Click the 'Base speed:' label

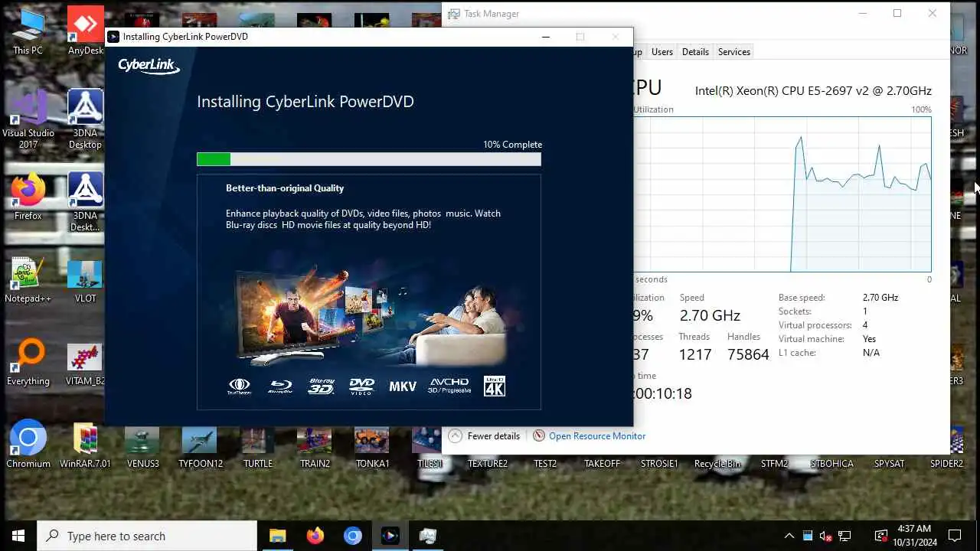[800, 298]
